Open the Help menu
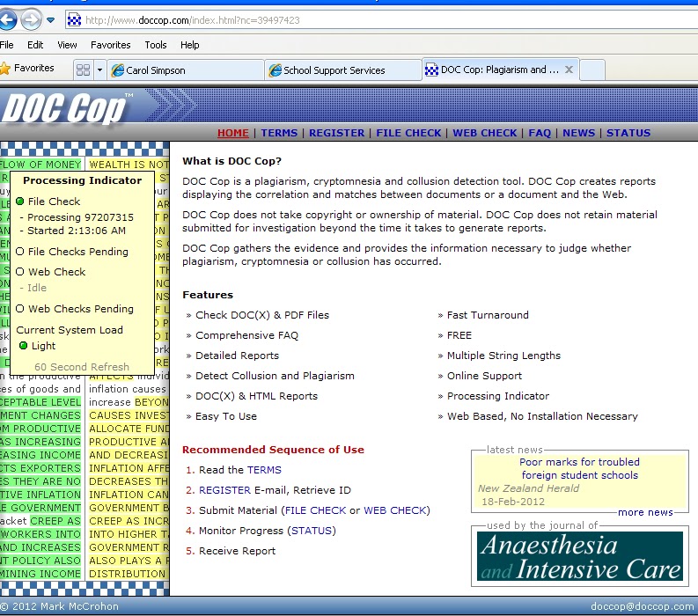 189,45
